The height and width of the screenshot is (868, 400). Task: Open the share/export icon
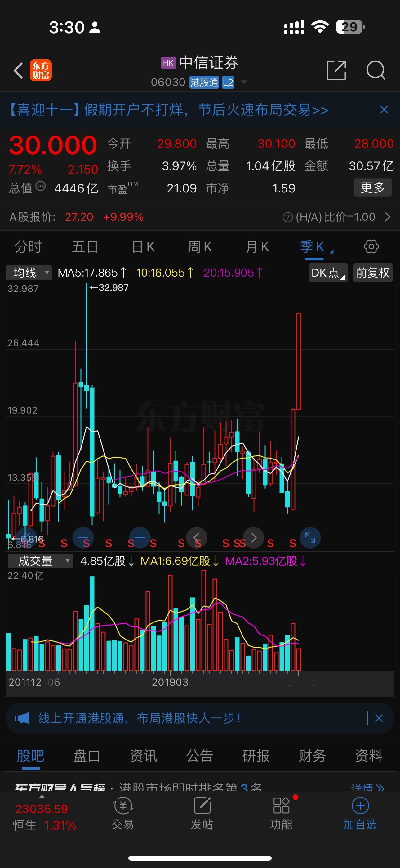pos(336,70)
